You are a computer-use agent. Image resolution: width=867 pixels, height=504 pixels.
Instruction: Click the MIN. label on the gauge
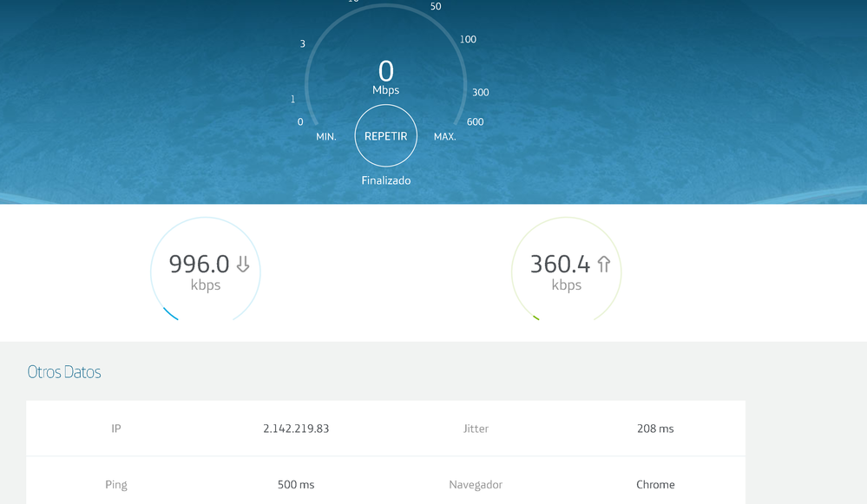click(326, 137)
